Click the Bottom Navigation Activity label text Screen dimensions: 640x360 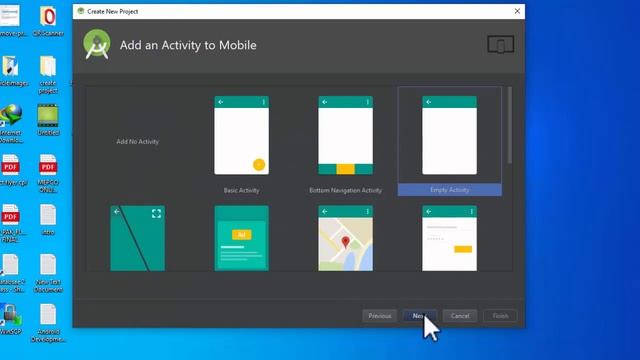click(x=345, y=190)
